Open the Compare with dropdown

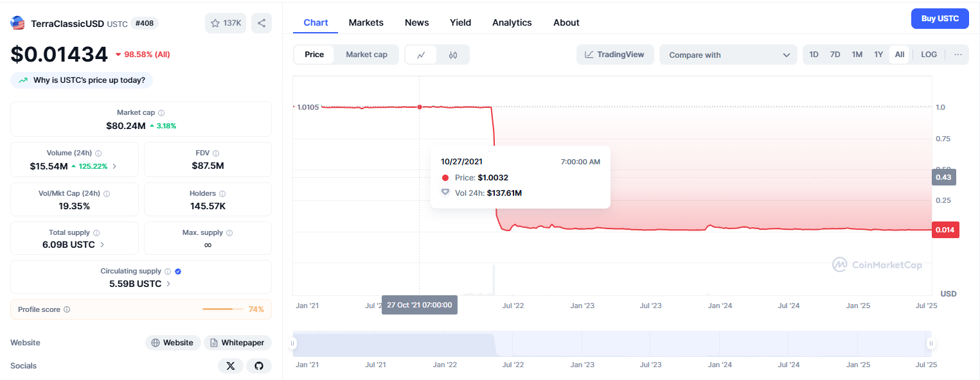click(x=728, y=55)
